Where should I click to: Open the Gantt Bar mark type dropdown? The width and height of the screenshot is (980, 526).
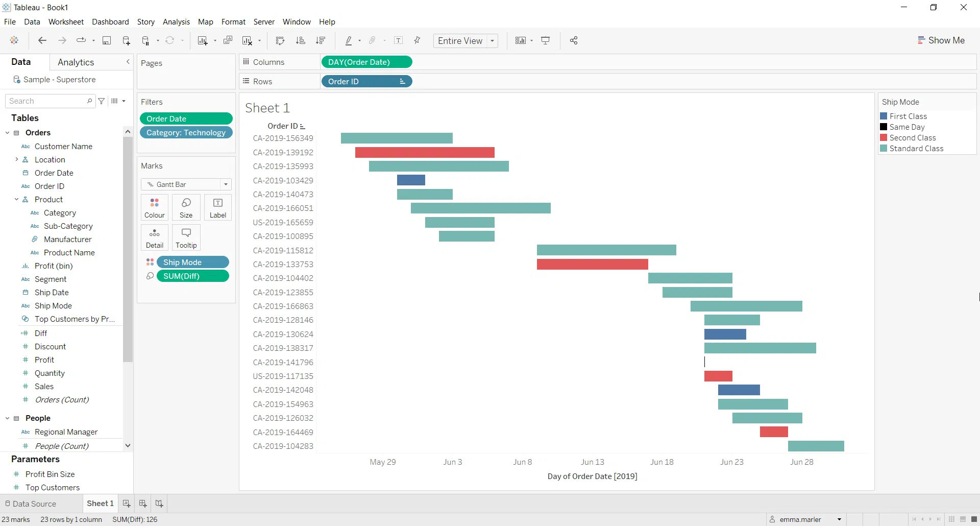226,184
